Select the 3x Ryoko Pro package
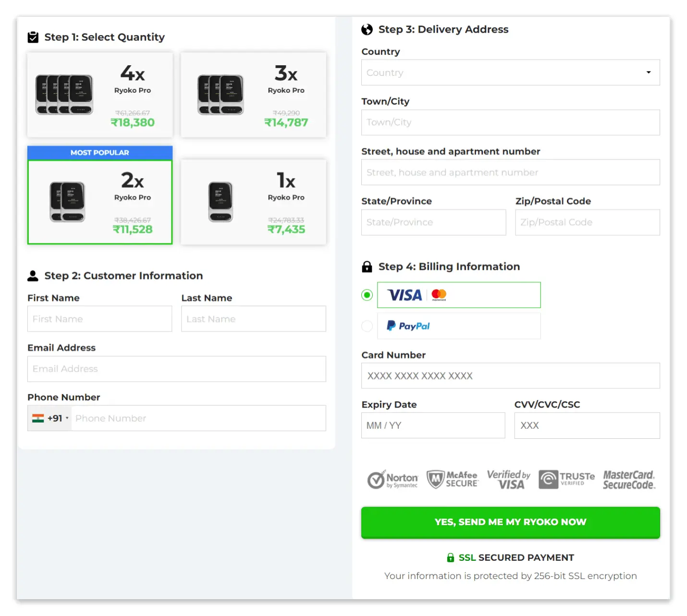Viewport: 687px width, 616px height. (253, 95)
